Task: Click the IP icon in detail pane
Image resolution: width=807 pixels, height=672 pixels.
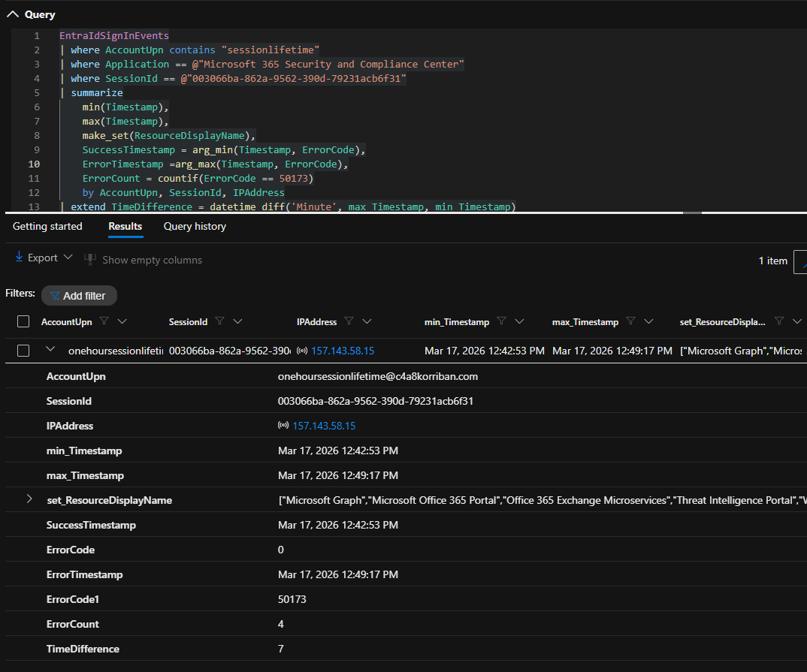Action: click(283, 426)
